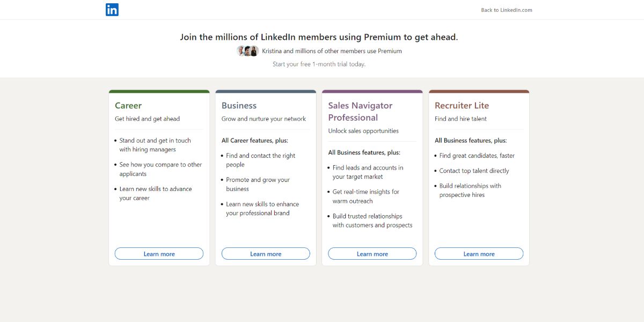Click the member profile photos cluster
644x322 pixels.
(248, 51)
